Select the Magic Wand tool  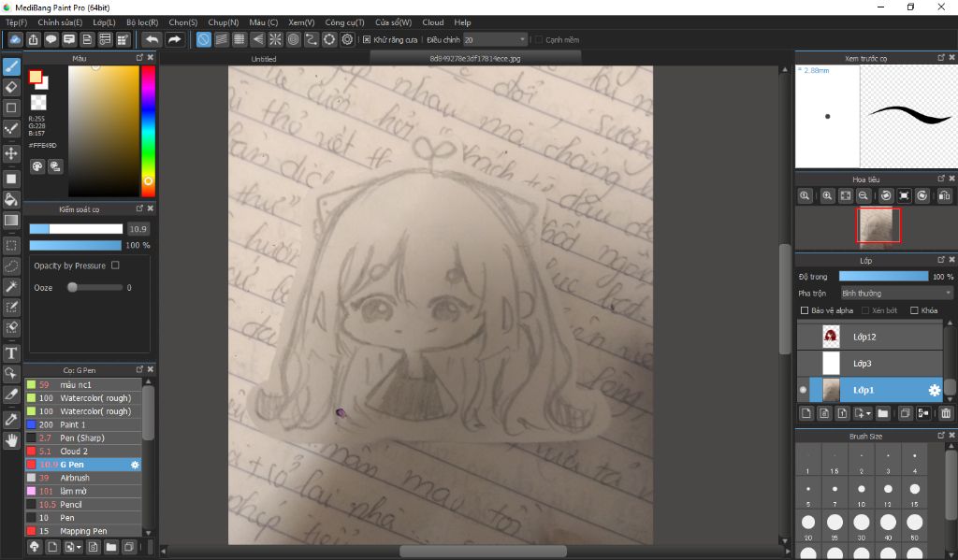(11, 286)
